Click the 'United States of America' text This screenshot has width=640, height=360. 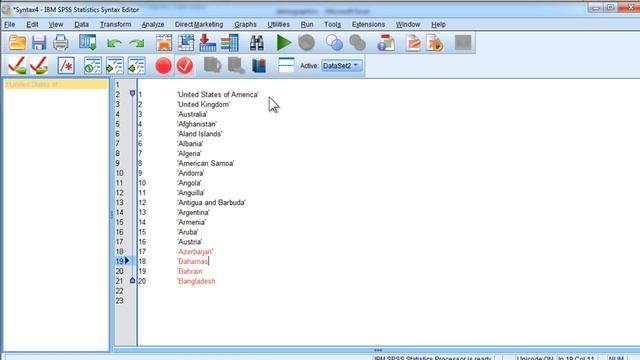coord(218,95)
